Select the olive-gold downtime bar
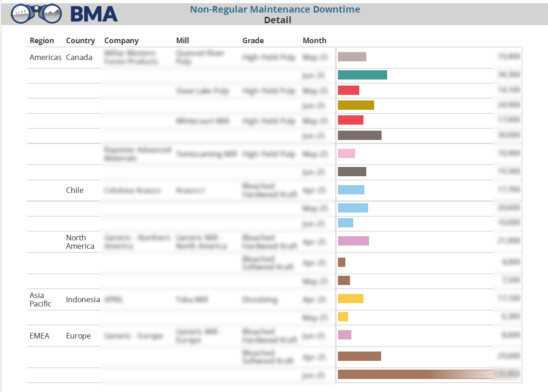548x392 pixels. (x=356, y=105)
